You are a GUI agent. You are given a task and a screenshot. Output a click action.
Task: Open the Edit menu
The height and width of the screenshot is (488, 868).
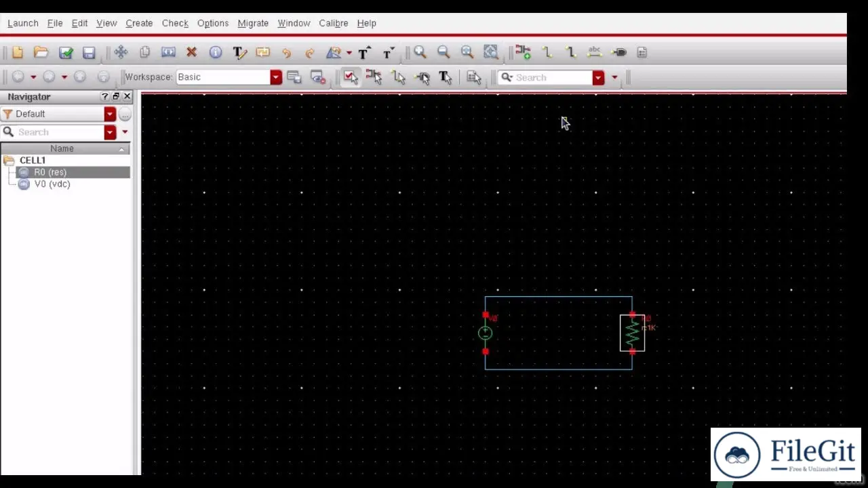pos(79,23)
